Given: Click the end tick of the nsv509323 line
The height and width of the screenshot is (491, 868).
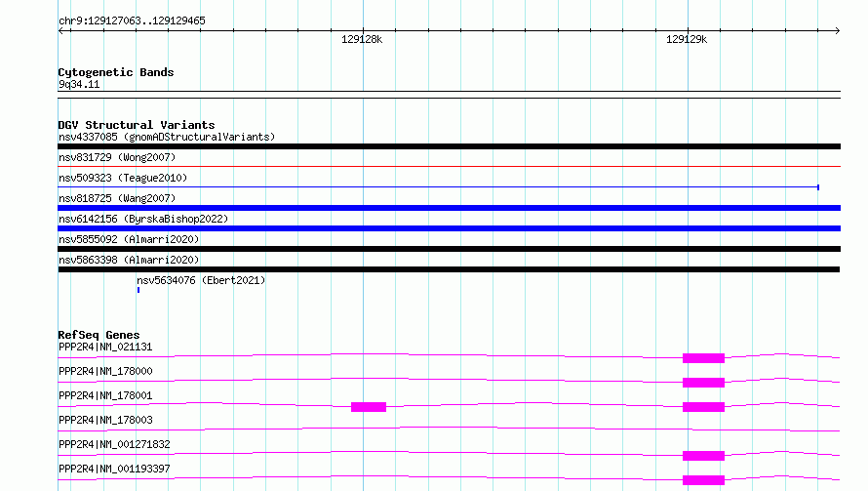Looking at the screenshot, I should tap(818, 187).
